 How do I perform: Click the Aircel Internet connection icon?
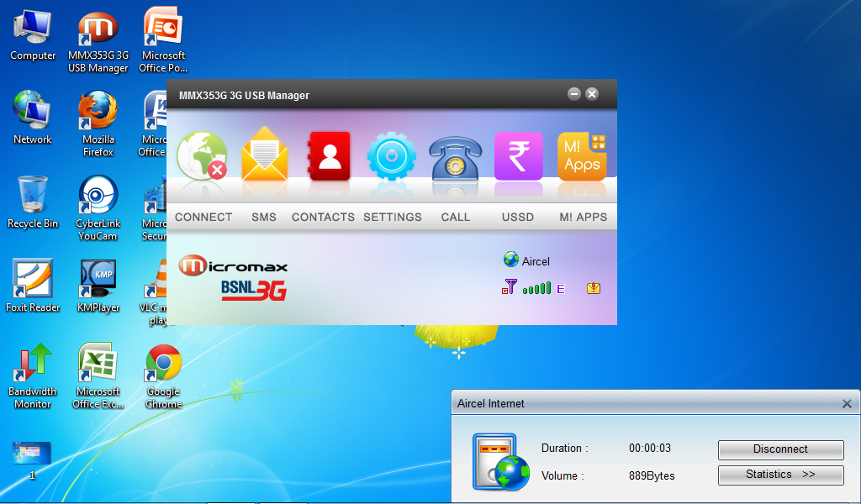(x=501, y=462)
